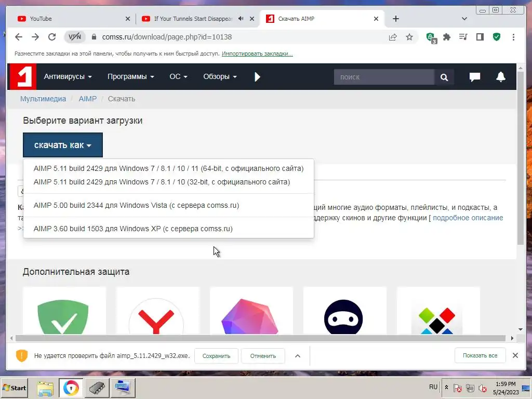Viewport: 532px width, 399px height.
Task: Click the magnifier search button
Action: point(444,77)
